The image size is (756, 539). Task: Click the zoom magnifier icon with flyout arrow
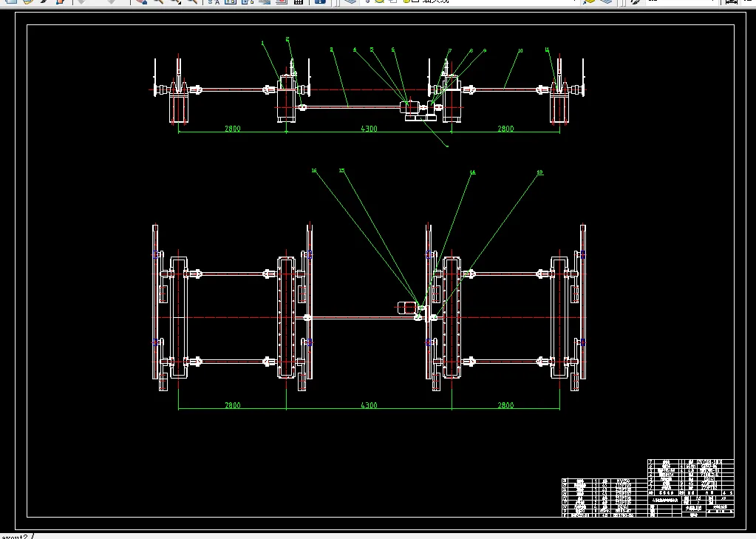point(175,1)
